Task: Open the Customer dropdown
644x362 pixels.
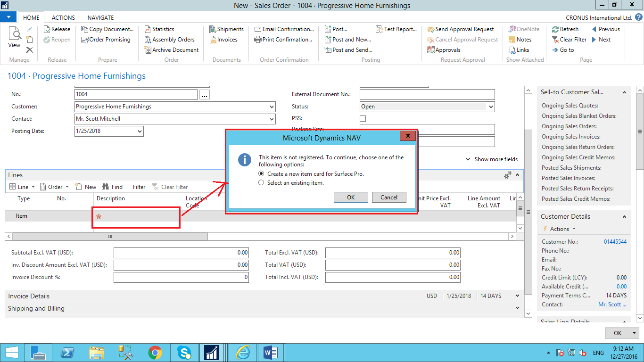Action: [x=271, y=107]
